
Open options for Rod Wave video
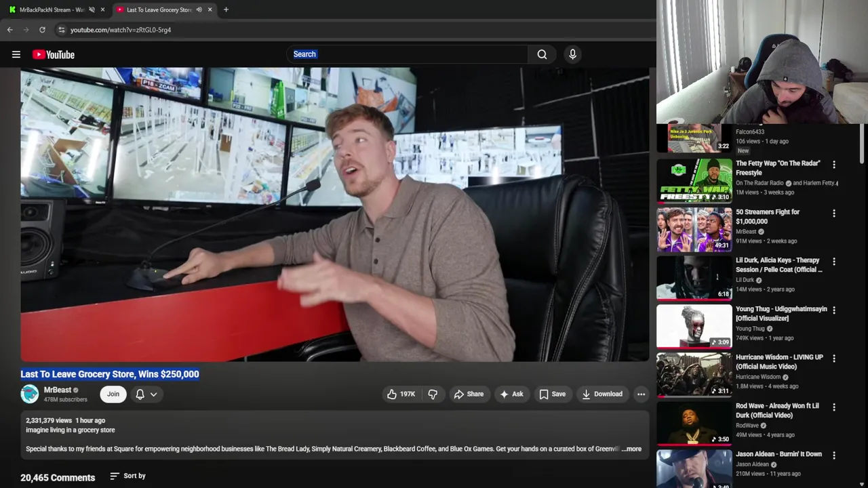(834, 407)
